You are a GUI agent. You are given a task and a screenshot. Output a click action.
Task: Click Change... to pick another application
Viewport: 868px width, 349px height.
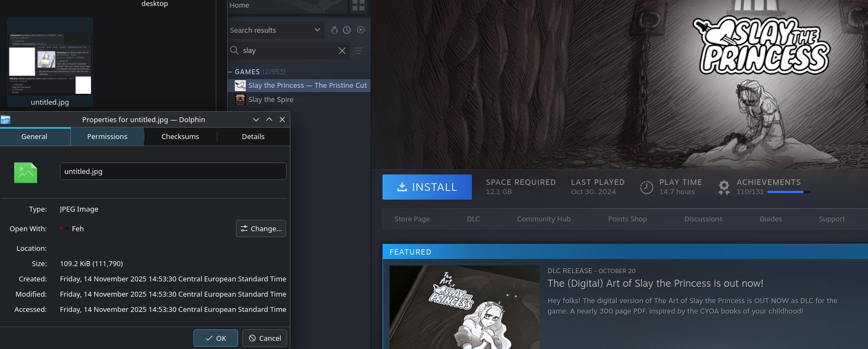pos(261,228)
